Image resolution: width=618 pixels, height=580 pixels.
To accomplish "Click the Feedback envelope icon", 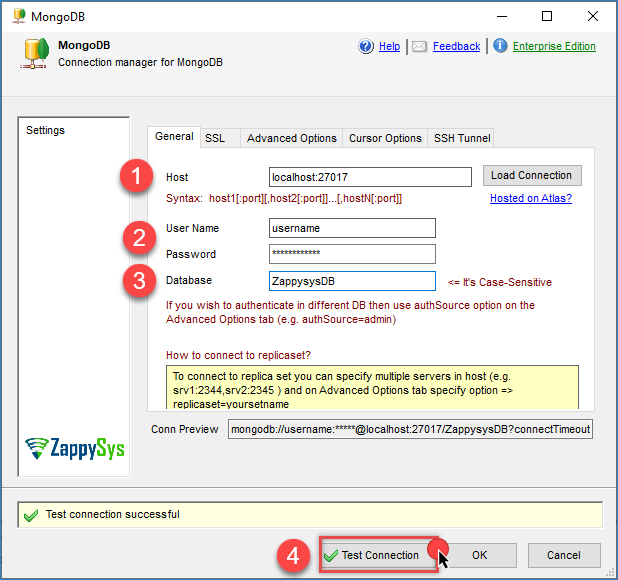I will point(420,47).
